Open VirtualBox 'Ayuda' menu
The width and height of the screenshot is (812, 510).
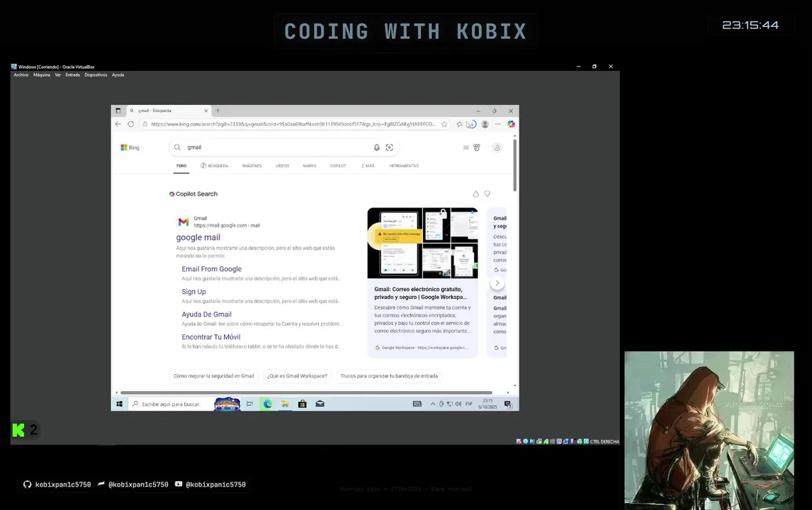(118, 75)
